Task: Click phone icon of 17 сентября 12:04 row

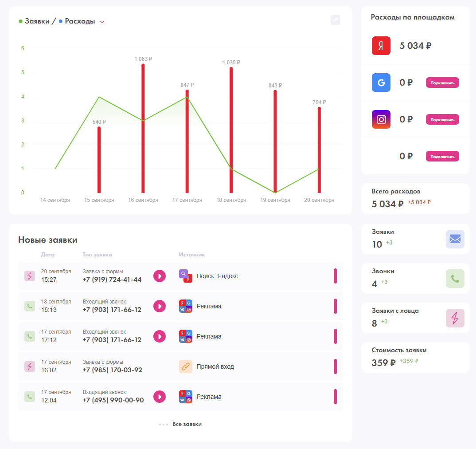Action: [29, 397]
